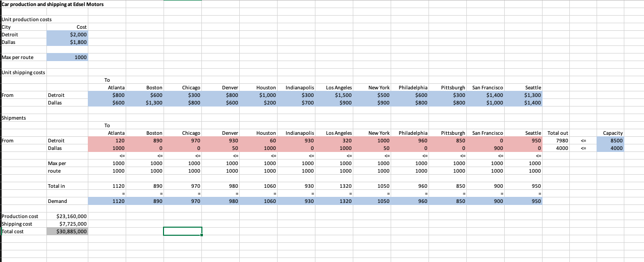Select Total in value 1320 for Los Angeles
Image resolution: width=644 pixels, height=262 pixels.
334,186
